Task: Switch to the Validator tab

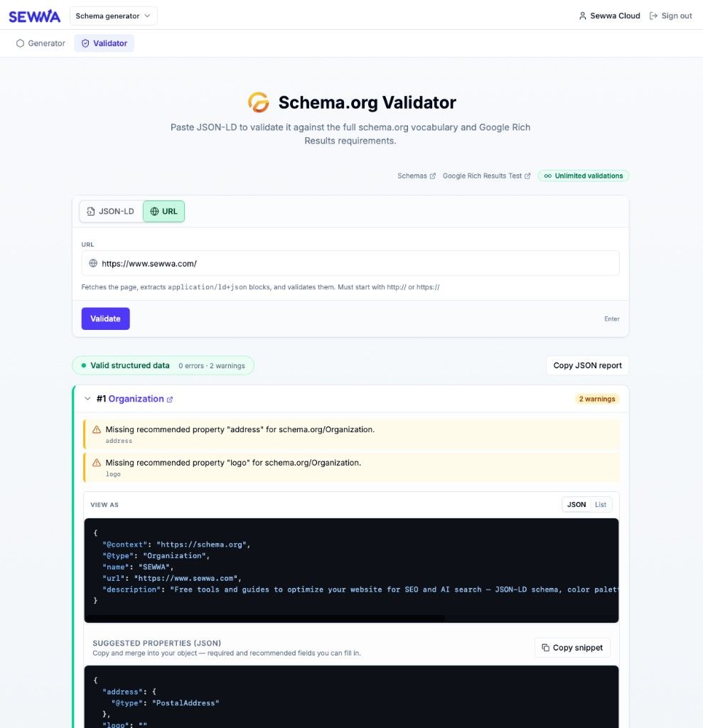Action: point(104,43)
